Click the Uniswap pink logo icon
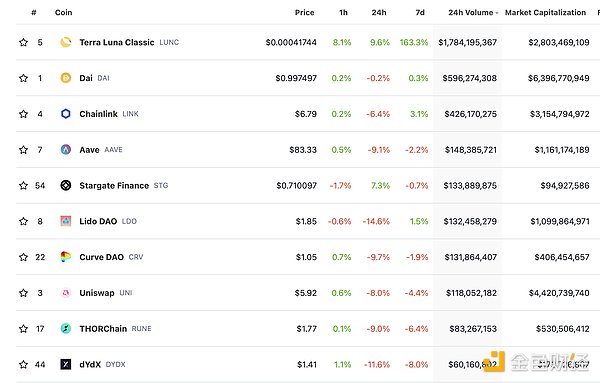 click(x=66, y=293)
